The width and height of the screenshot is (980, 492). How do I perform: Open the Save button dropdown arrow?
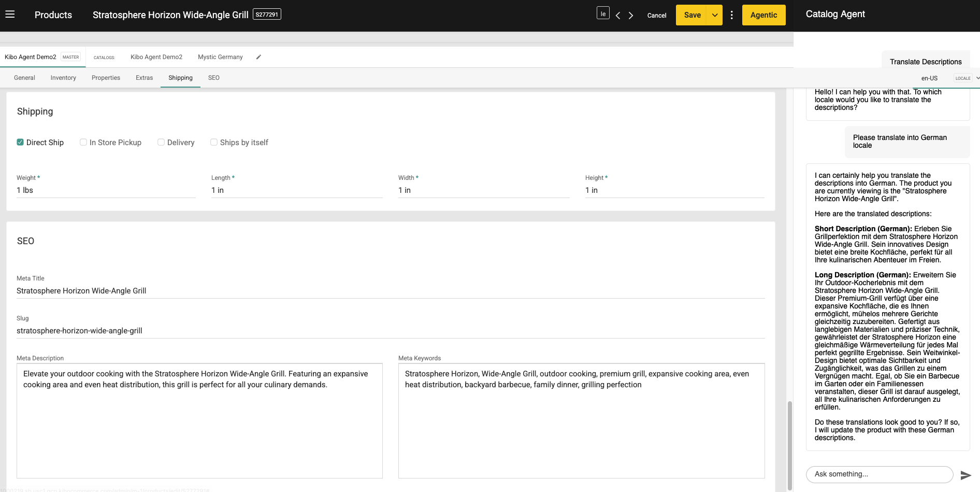click(x=714, y=15)
